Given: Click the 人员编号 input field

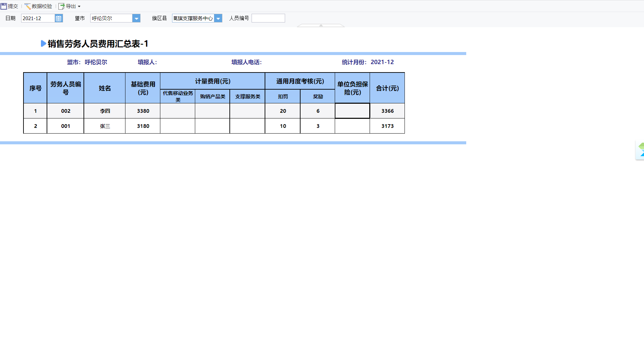Looking at the screenshot, I should [x=268, y=18].
